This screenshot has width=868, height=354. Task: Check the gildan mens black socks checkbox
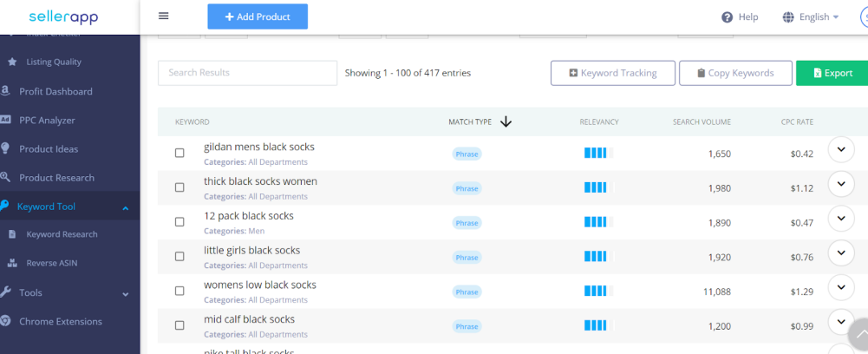pos(179,153)
